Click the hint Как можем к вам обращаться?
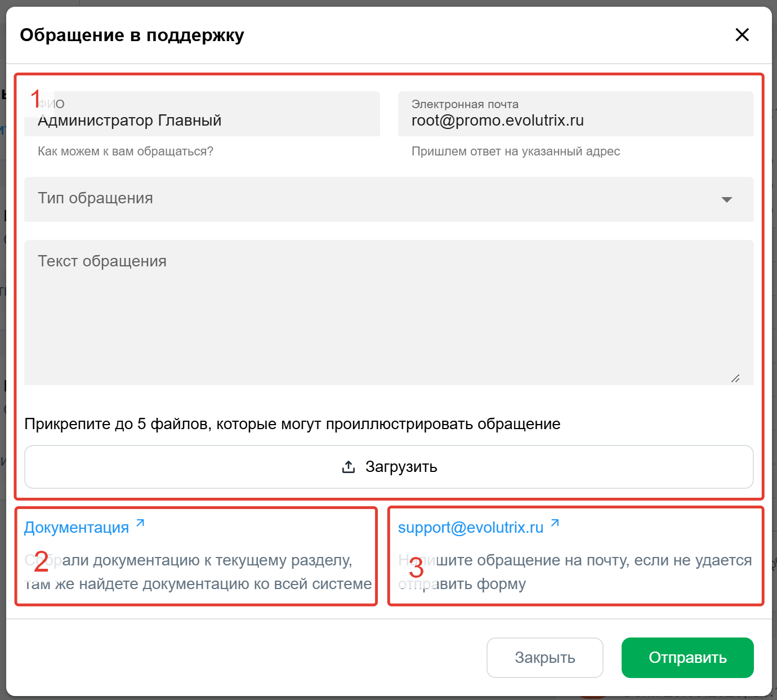Screen dimensions: 777x700 coord(126,151)
